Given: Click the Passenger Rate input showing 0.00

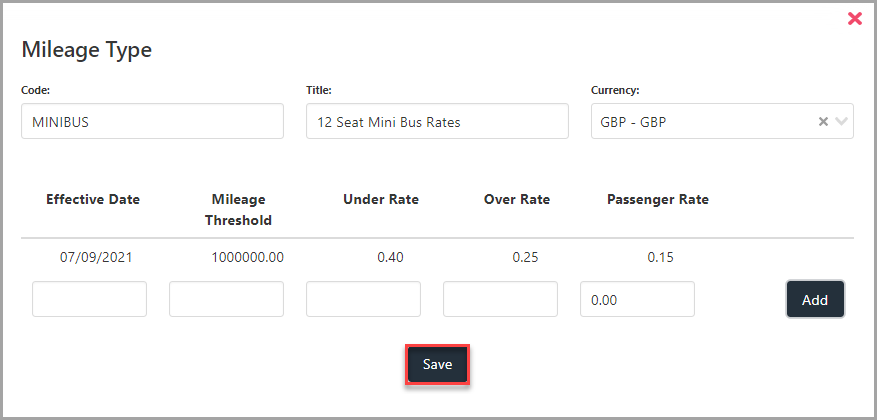Looking at the screenshot, I should point(638,299).
